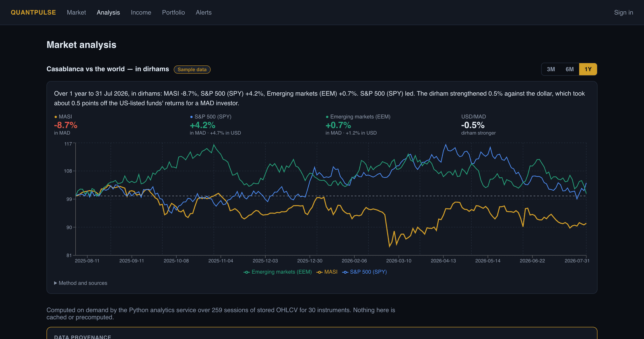Toggle the MASI series in chart legend
Screen dimensions: 644x339
click(x=327, y=272)
